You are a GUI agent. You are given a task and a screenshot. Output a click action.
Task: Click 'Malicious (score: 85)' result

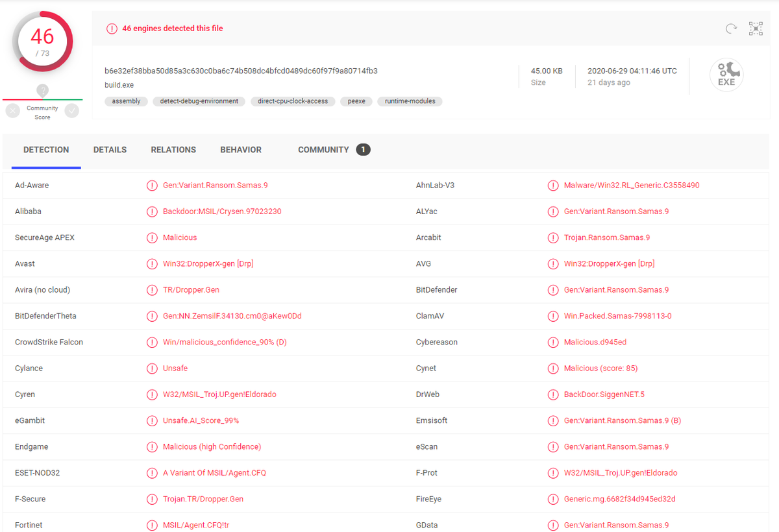point(601,369)
